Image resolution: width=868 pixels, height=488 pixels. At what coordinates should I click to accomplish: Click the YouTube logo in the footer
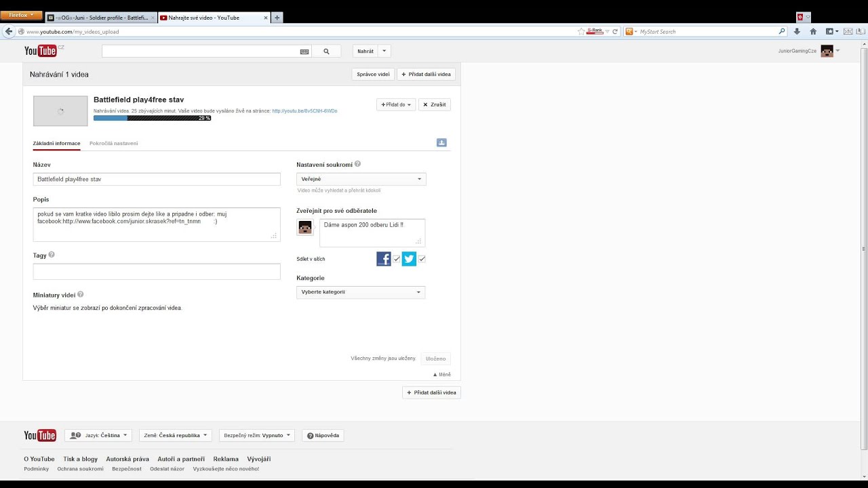[x=40, y=435]
